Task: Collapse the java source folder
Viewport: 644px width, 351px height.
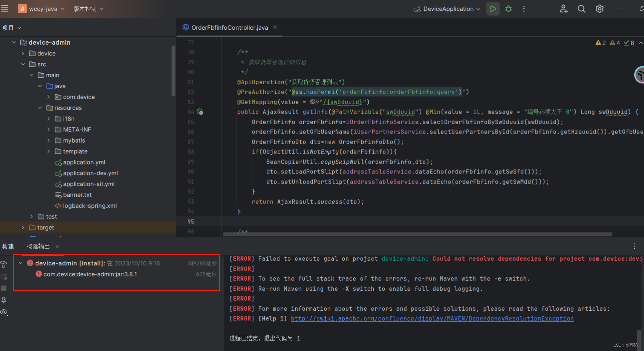Action: coord(40,86)
